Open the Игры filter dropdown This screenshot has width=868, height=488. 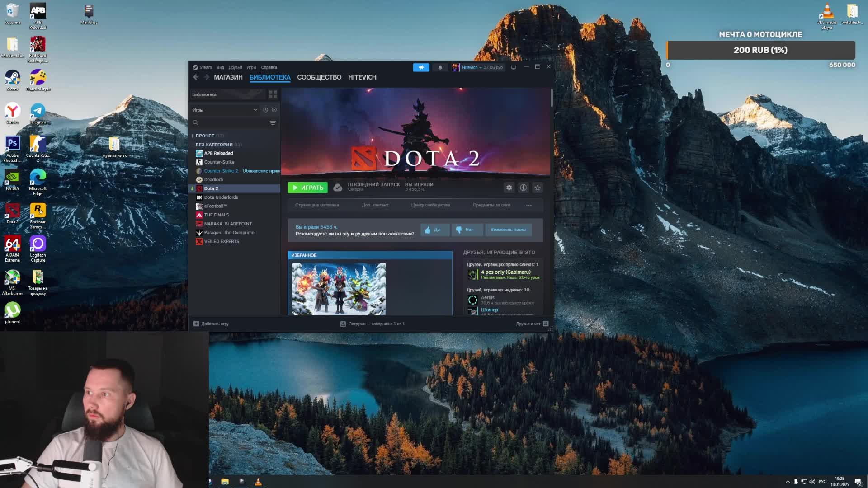click(224, 110)
